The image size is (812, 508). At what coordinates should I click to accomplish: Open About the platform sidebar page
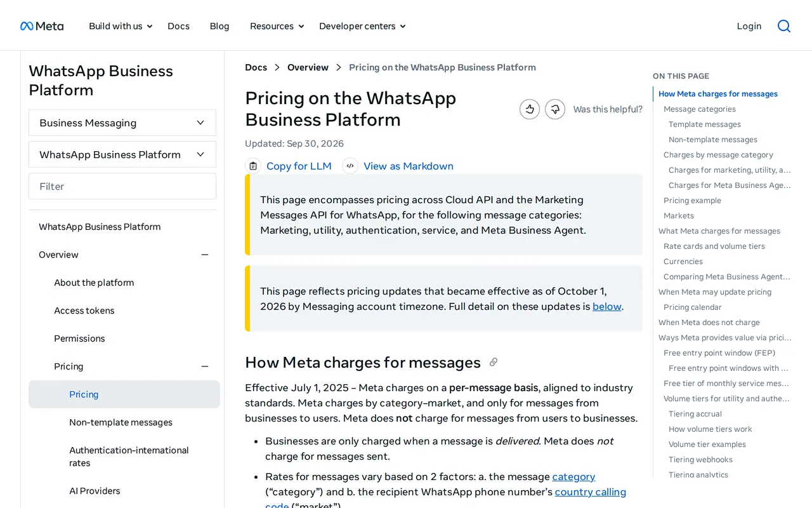coord(94,283)
